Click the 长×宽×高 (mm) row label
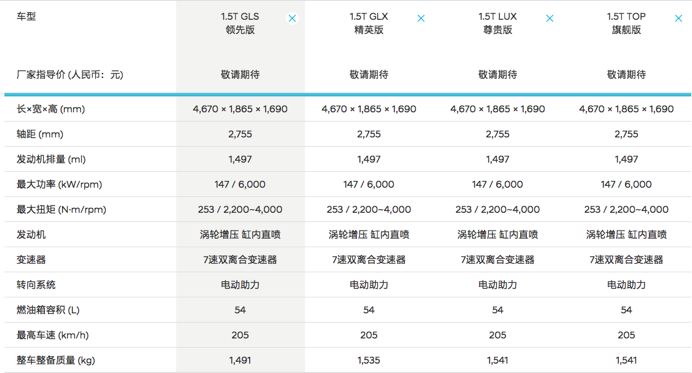This screenshot has width=692, height=373. coord(51,109)
